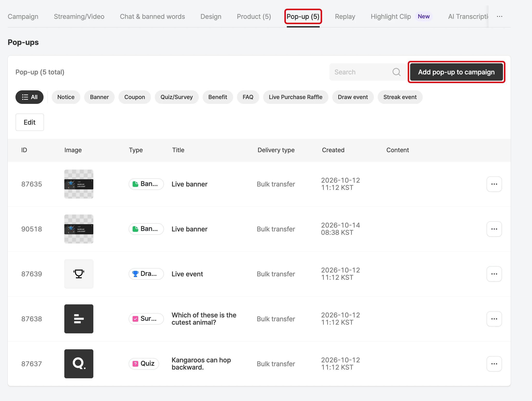Open more options for popup 87635
The image size is (532, 401).
pyautogui.click(x=494, y=184)
